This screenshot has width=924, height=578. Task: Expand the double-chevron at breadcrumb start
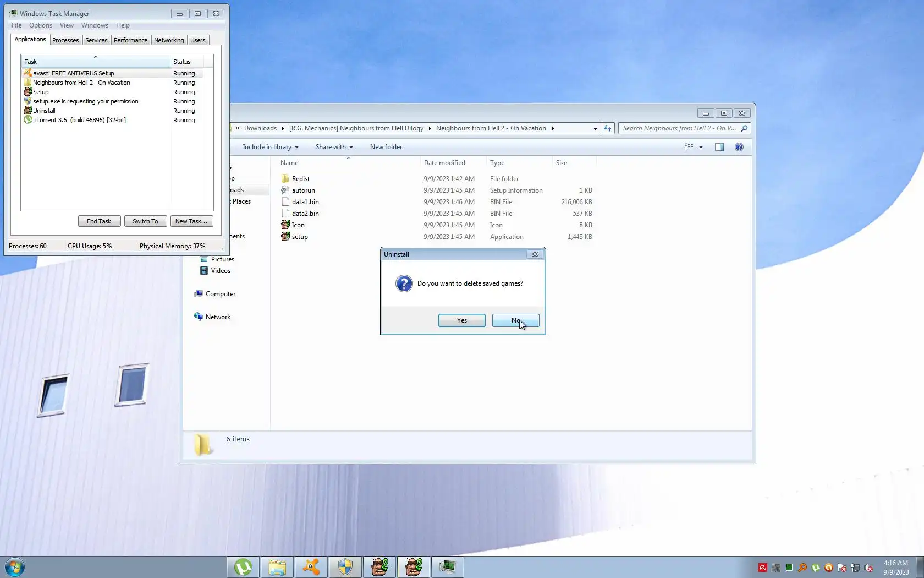(x=238, y=128)
